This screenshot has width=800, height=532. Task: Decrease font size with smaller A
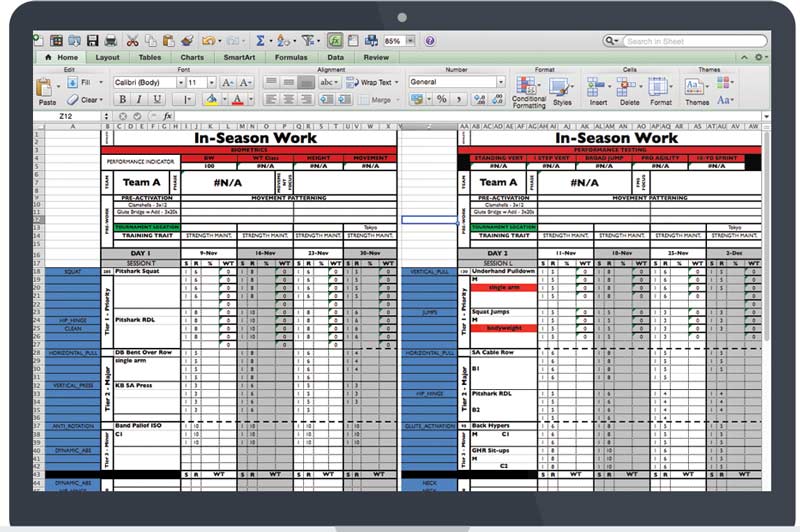point(245,82)
